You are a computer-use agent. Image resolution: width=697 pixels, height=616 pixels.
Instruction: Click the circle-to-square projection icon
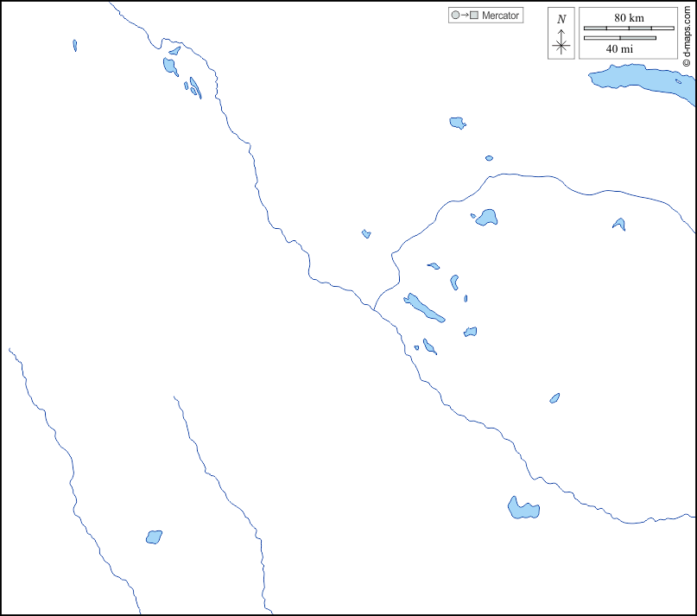(464, 16)
